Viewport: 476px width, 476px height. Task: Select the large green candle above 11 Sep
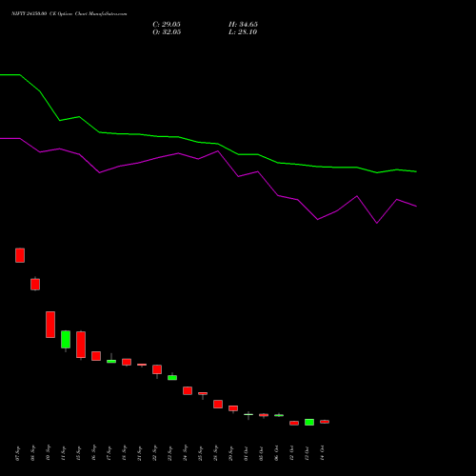(x=66, y=340)
